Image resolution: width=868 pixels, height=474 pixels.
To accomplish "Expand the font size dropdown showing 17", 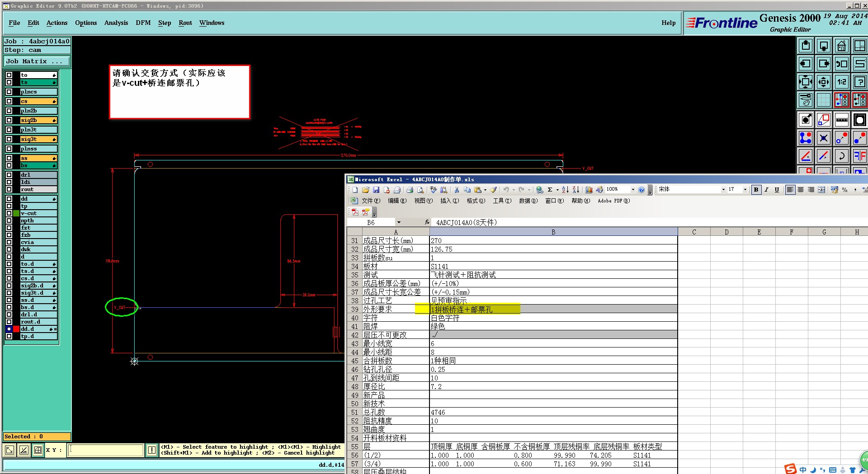I will coord(745,190).
